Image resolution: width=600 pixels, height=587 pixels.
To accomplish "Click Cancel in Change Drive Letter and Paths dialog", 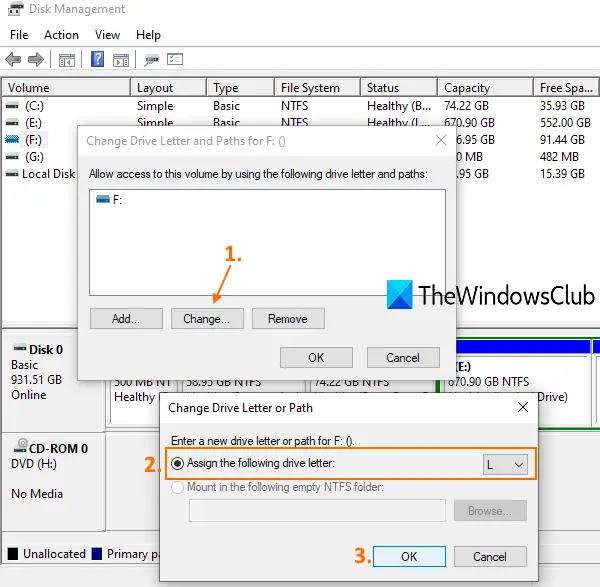I will tap(403, 358).
